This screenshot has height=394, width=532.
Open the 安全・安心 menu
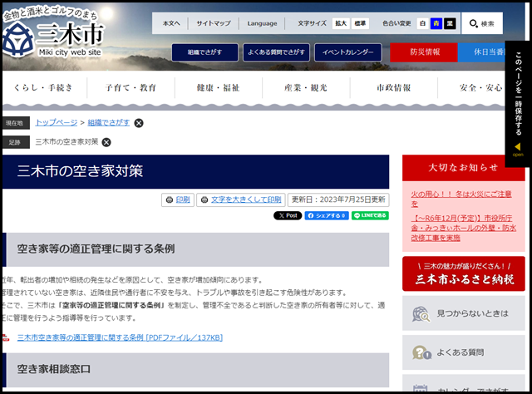[x=480, y=88]
